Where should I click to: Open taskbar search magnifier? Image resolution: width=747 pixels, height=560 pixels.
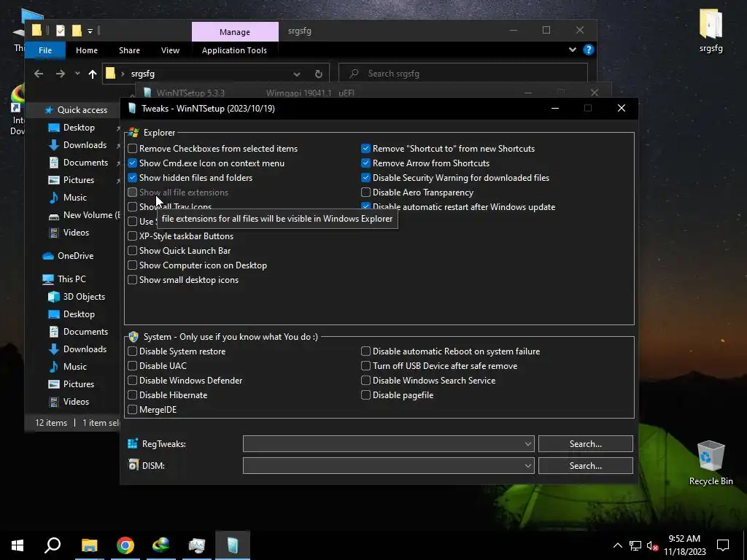[x=53, y=545]
